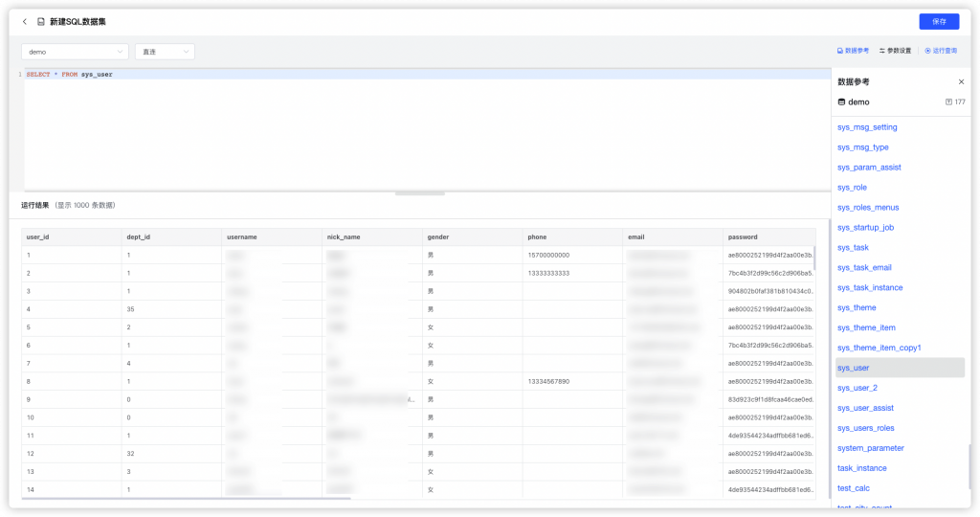
Task: Click the 运行结果 results label
Action: (x=34, y=205)
